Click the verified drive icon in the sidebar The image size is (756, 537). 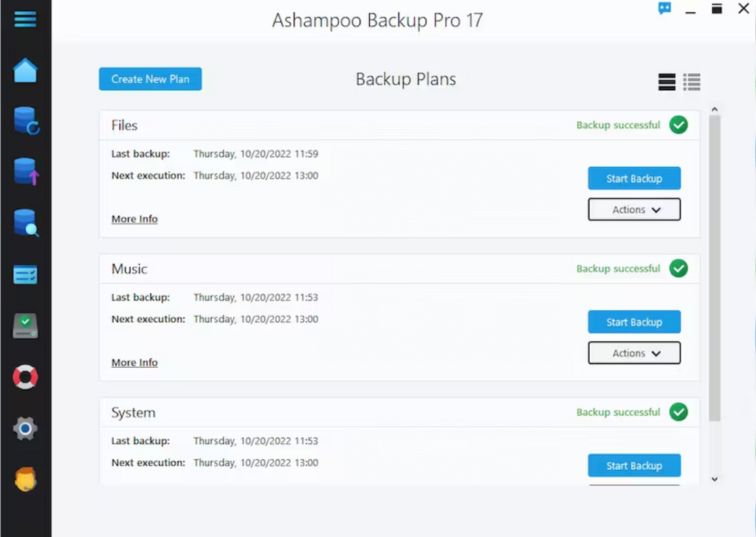tap(25, 326)
